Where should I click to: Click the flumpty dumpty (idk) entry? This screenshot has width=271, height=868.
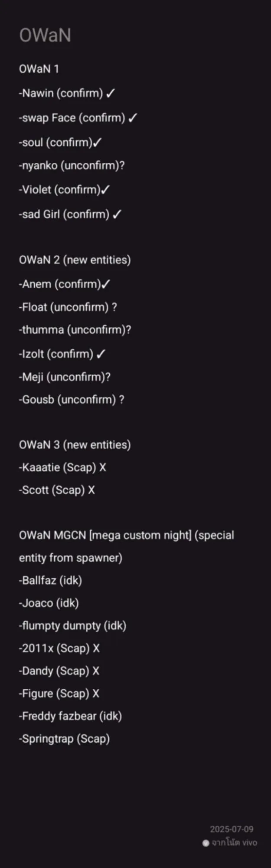click(x=73, y=626)
